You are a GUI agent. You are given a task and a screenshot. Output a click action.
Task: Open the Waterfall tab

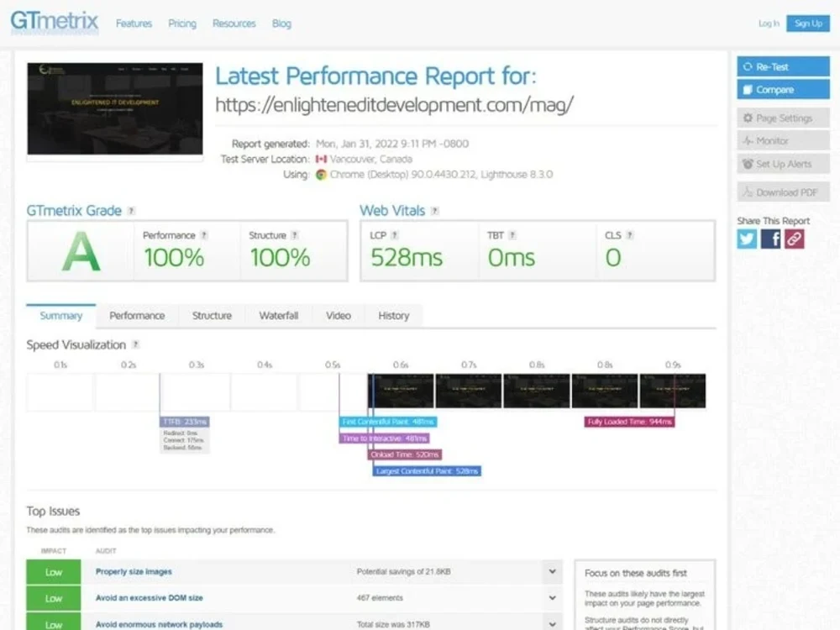(279, 316)
